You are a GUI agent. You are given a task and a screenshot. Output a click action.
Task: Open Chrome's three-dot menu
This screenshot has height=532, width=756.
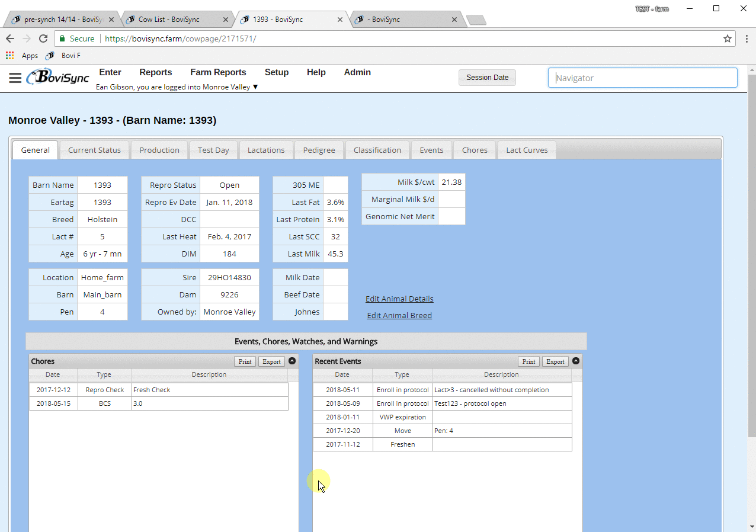coord(747,39)
